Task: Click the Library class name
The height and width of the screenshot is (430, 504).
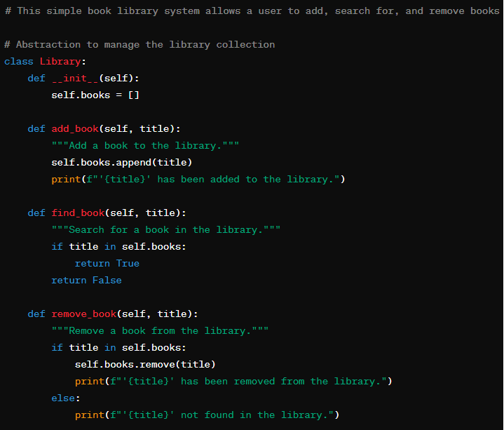Action: [x=60, y=62]
